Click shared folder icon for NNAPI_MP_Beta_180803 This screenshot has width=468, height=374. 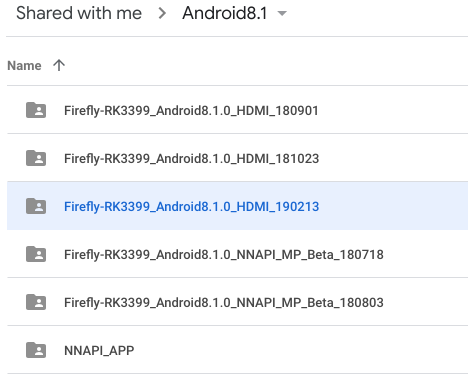pyautogui.click(x=36, y=302)
